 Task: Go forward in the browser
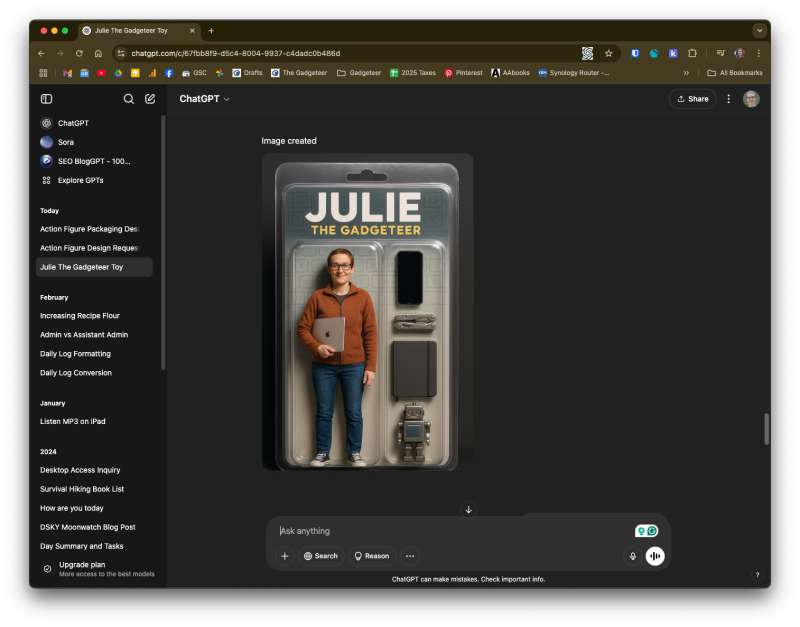60,53
